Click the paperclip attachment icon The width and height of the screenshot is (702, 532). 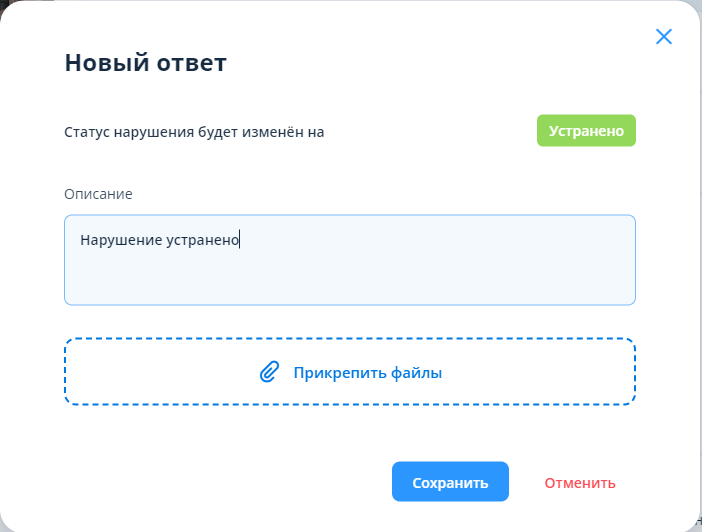268,372
